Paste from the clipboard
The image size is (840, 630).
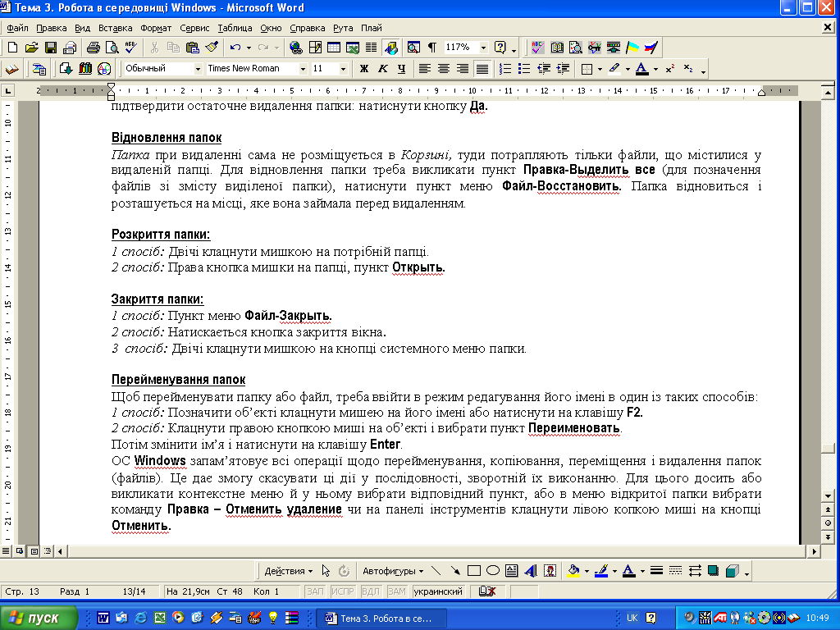pyautogui.click(x=192, y=48)
